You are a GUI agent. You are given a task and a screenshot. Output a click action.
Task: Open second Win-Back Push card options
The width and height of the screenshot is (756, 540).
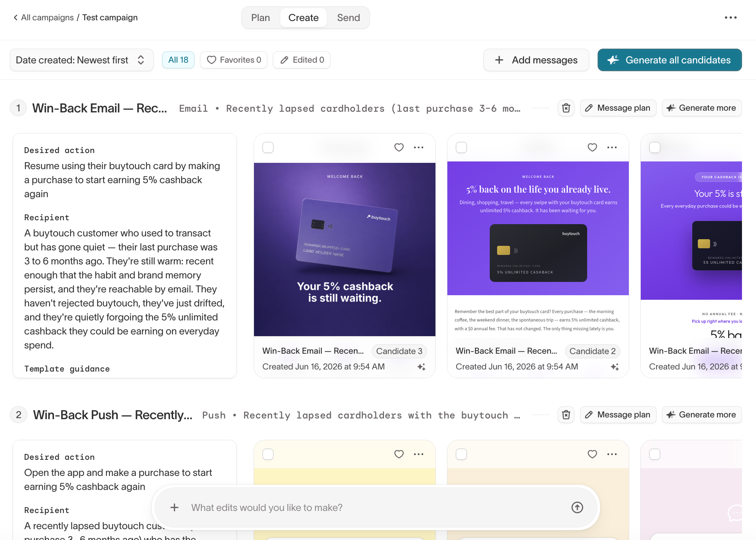612,454
